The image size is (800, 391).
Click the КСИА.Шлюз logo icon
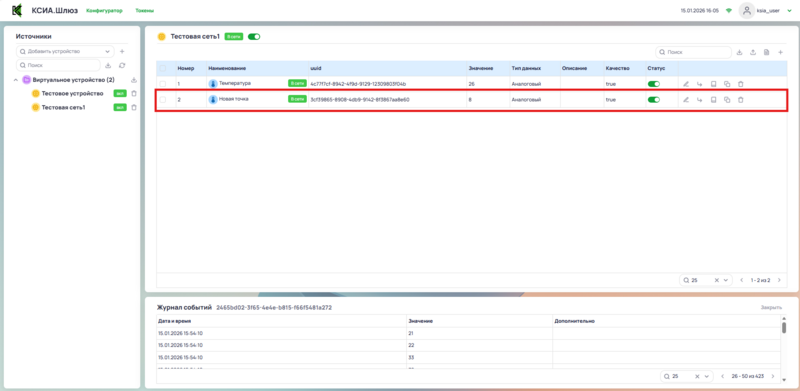pyautogui.click(x=17, y=10)
